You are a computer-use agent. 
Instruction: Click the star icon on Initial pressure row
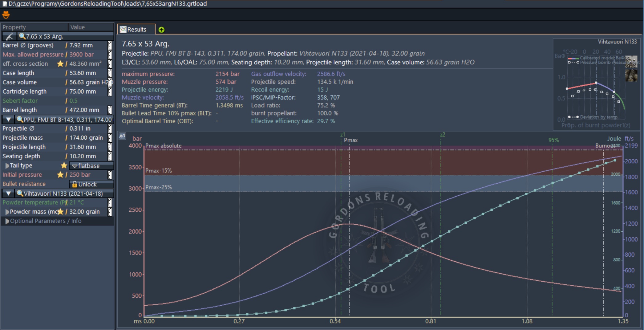pos(60,175)
